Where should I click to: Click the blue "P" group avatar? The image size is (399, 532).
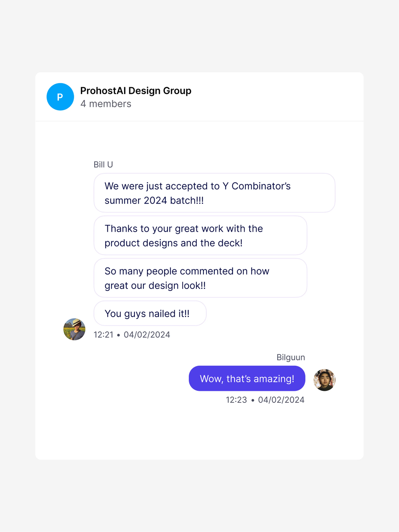(60, 97)
